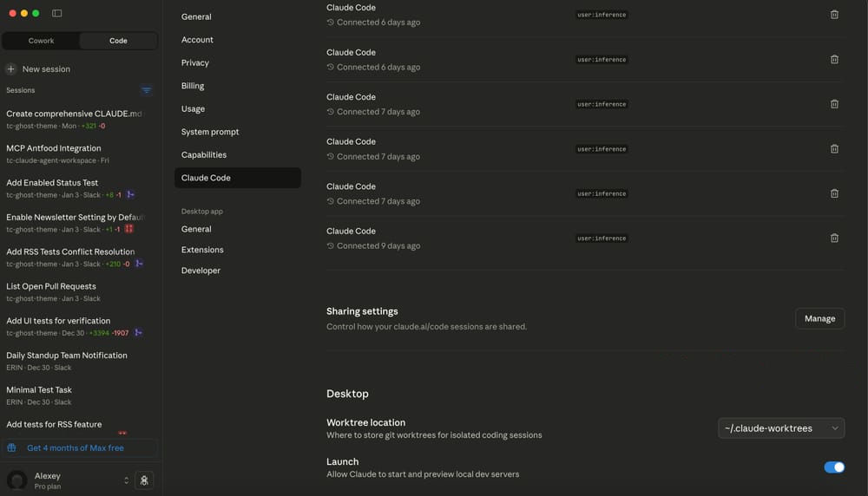Expand the account switcher chevrons beside Alexey
Viewport: 868px width, 496px height.
click(126, 480)
